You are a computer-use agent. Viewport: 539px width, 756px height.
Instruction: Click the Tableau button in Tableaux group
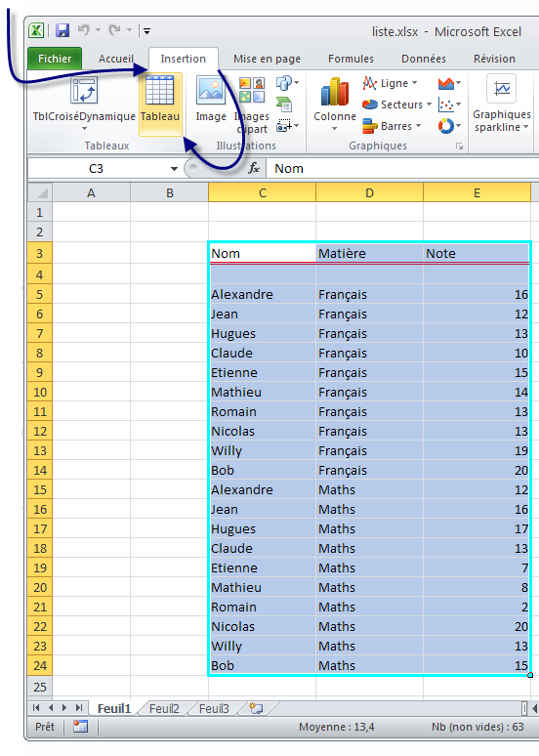pos(160,104)
